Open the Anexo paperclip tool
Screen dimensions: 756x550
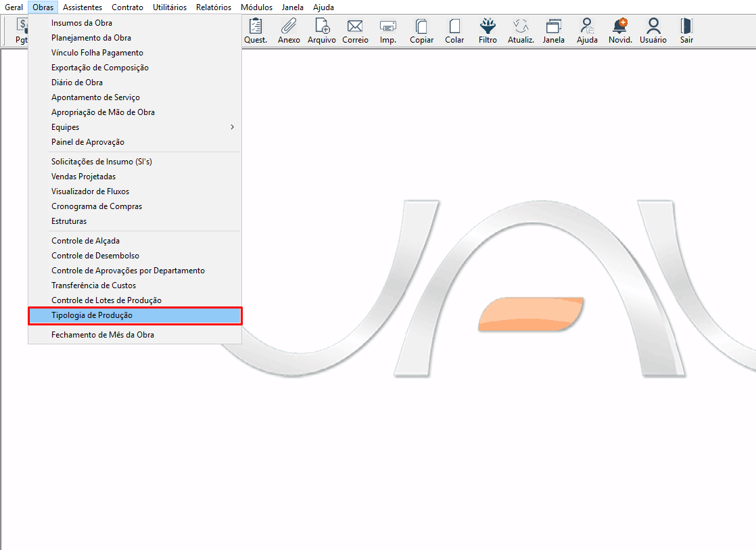(289, 27)
